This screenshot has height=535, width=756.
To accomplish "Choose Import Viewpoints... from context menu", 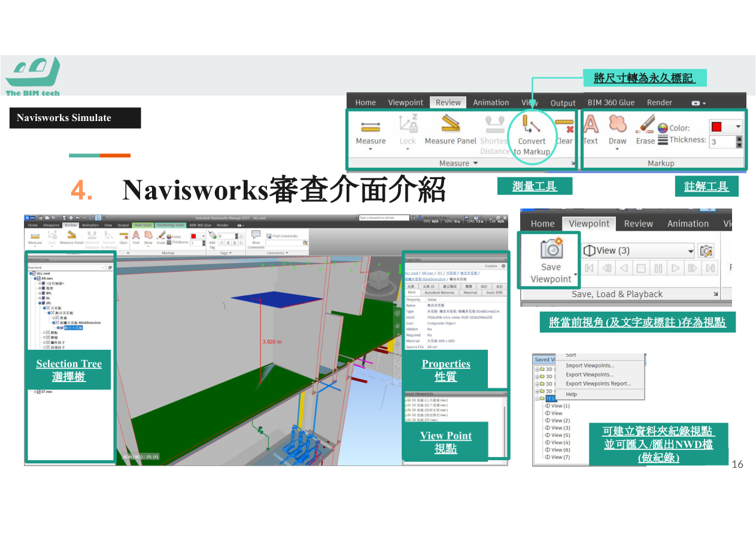I will [x=590, y=365].
